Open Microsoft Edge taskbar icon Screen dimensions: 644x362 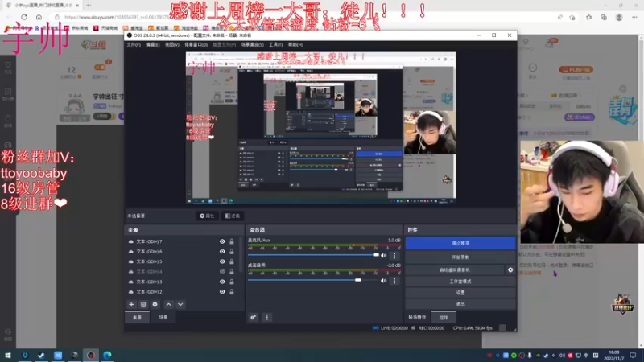(107, 355)
